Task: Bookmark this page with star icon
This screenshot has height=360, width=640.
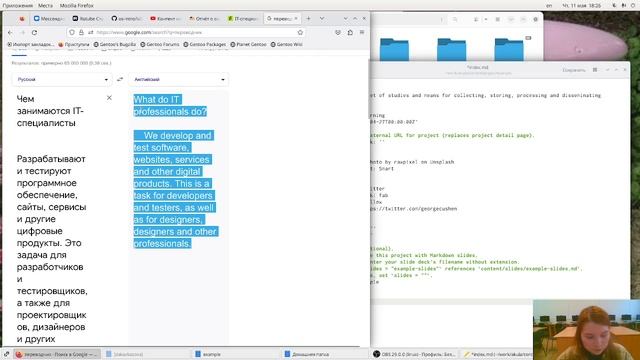Action: point(300,32)
